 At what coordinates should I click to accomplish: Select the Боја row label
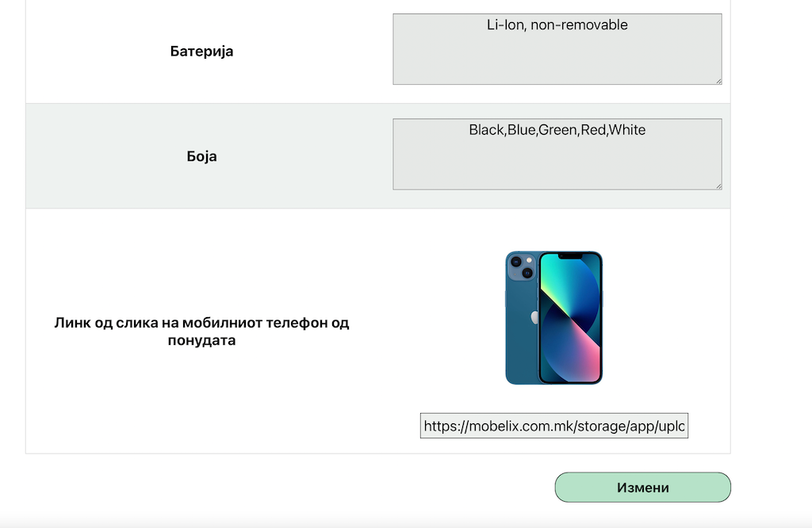pyautogui.click(x=201, y=156)
